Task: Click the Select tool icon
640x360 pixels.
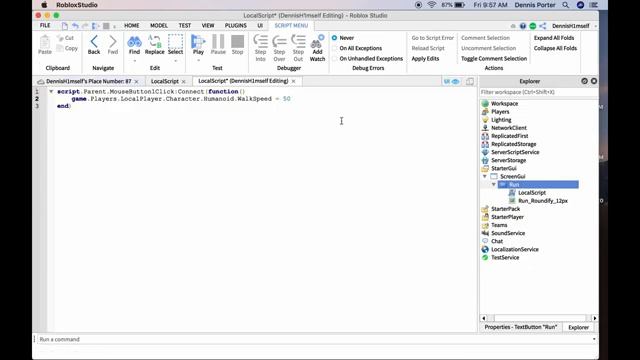Action: [x=176, y=42]
